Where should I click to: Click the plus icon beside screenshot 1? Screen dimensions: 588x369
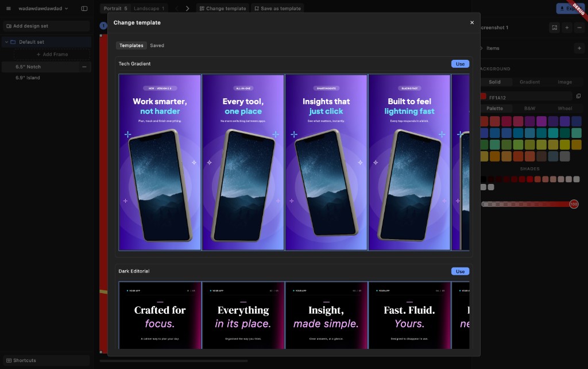point(567,28)
